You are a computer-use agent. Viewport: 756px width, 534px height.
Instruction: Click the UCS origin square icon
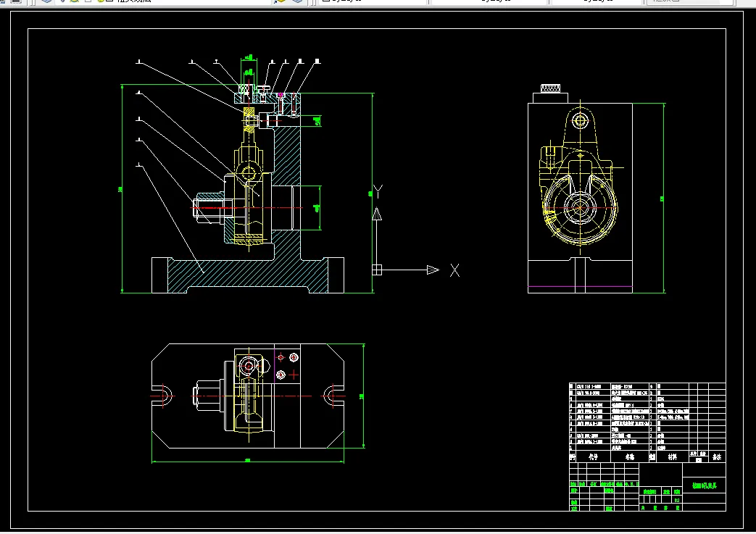[x=377, y=270]
